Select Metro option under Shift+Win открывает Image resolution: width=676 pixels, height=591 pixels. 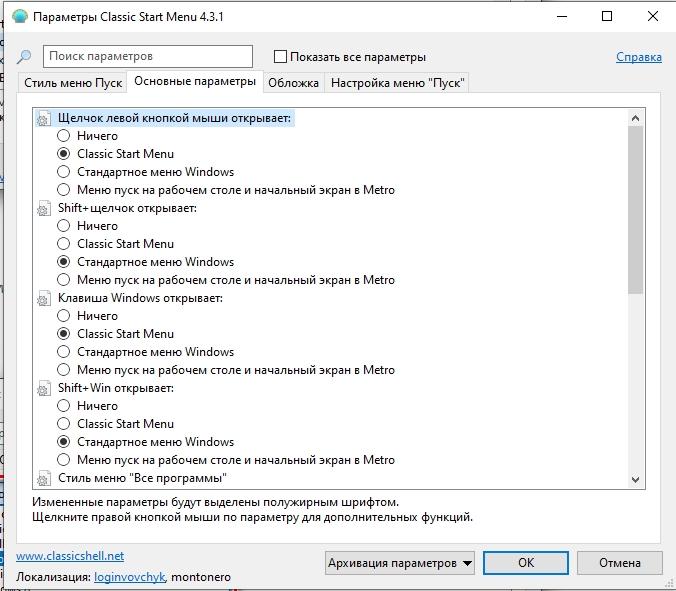click(63, 460)
